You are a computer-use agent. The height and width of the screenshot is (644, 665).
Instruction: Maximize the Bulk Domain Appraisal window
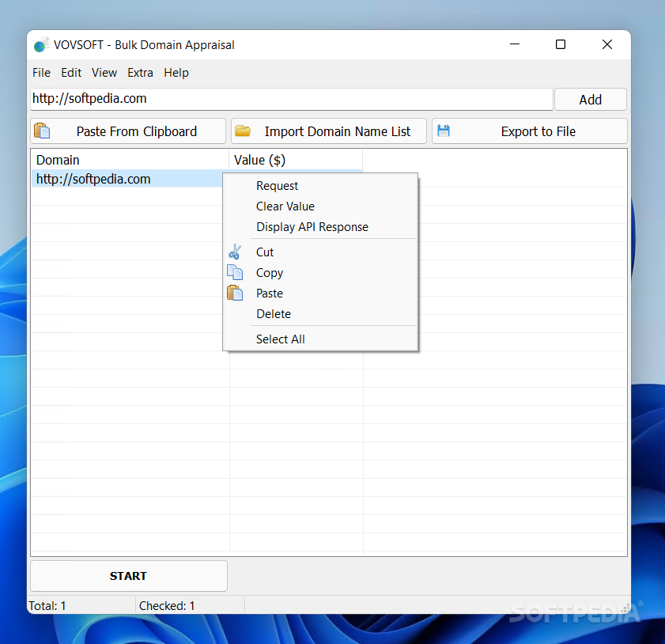(x=561, y=44)
